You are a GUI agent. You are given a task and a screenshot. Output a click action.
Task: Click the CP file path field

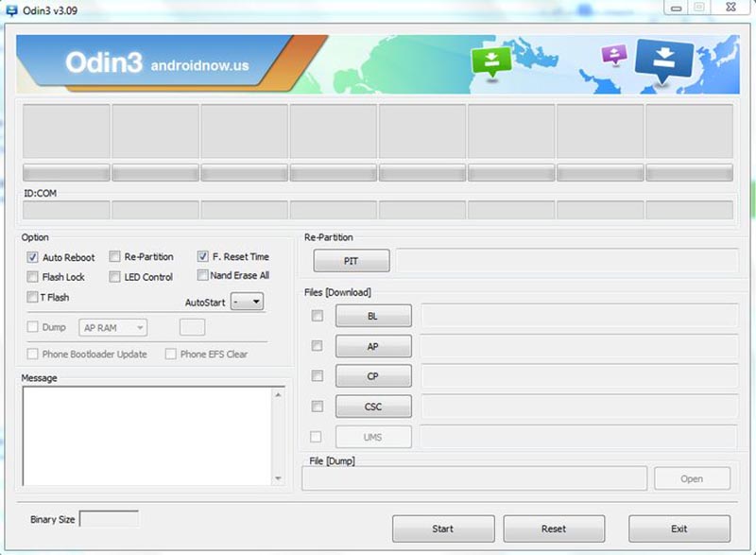coord(579,376)
